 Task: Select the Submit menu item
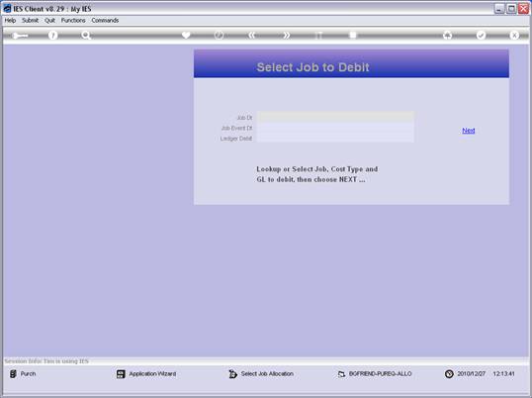click(31, 21)
